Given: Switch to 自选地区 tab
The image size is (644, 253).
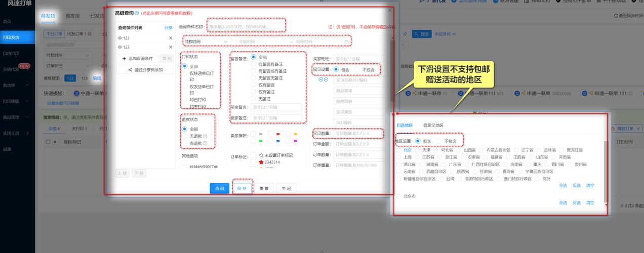Looking at the screenshot, I should 405,125.
